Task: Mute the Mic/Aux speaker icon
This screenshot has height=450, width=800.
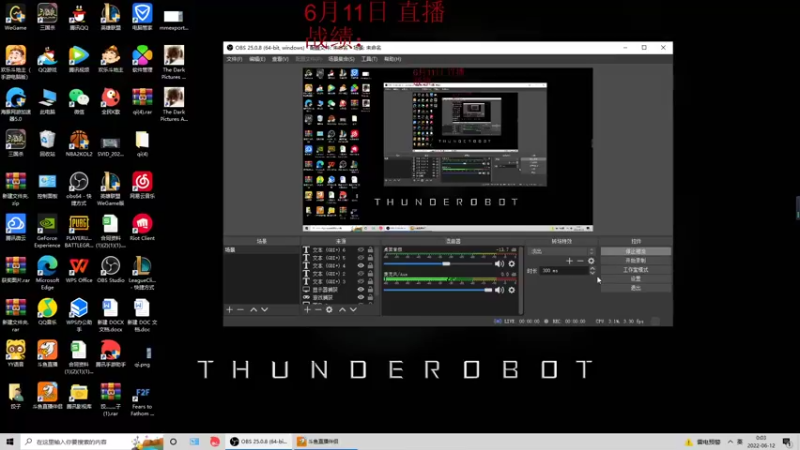Action: point(499,290)
